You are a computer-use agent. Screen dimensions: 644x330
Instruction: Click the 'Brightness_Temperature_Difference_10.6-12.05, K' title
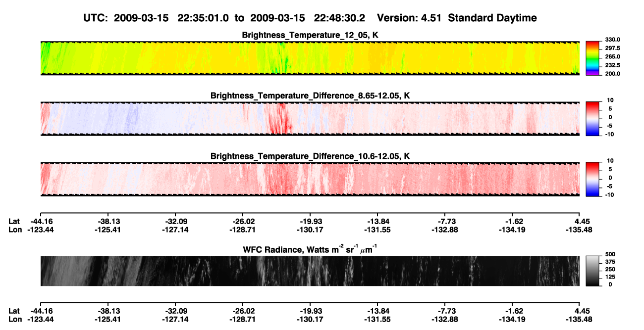point(310,156)
